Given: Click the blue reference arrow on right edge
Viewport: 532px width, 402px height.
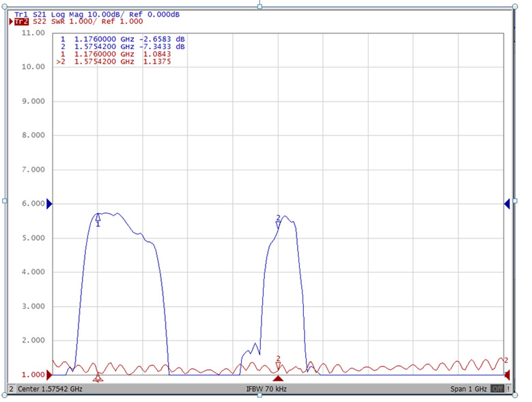Looking at the screenshot, I should coord(507,204).
